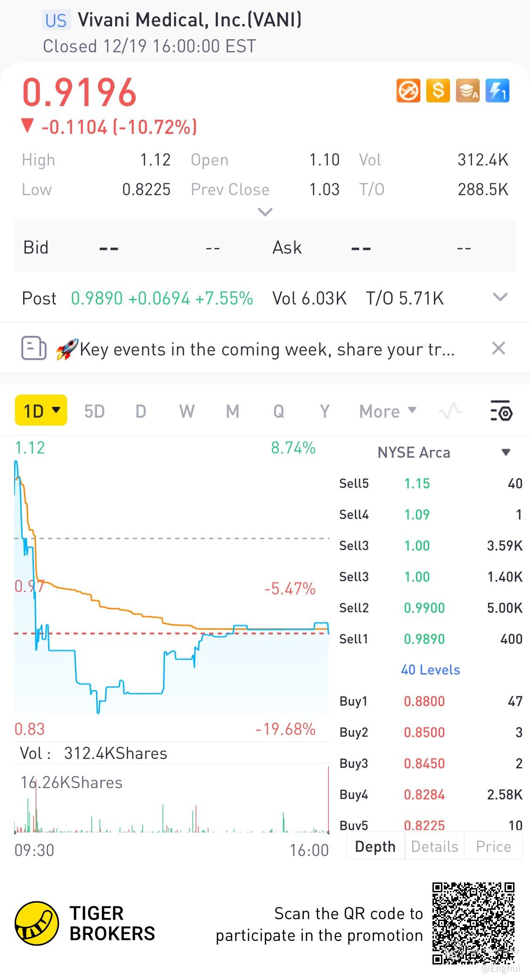Viewport: 530px width, 980px height.
Task: Click the faded indicator waveform icon
Action: 450,411
